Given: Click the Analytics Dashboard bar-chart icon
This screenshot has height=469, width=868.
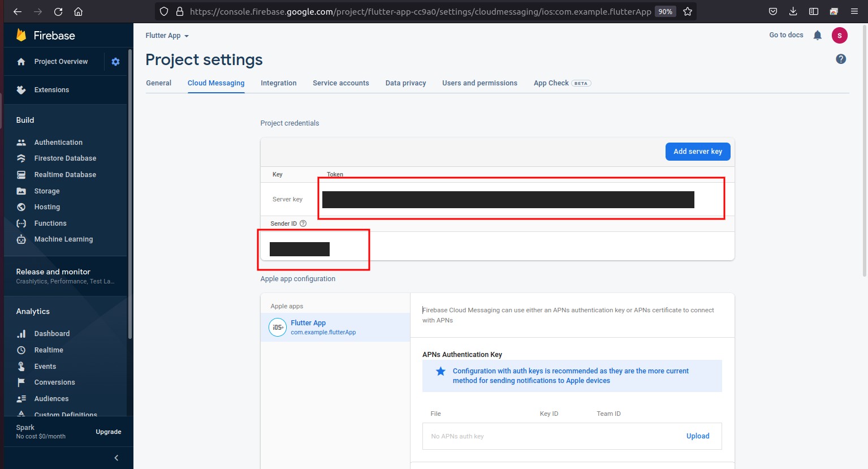Looking at the screenshot, I should (21, 334).
